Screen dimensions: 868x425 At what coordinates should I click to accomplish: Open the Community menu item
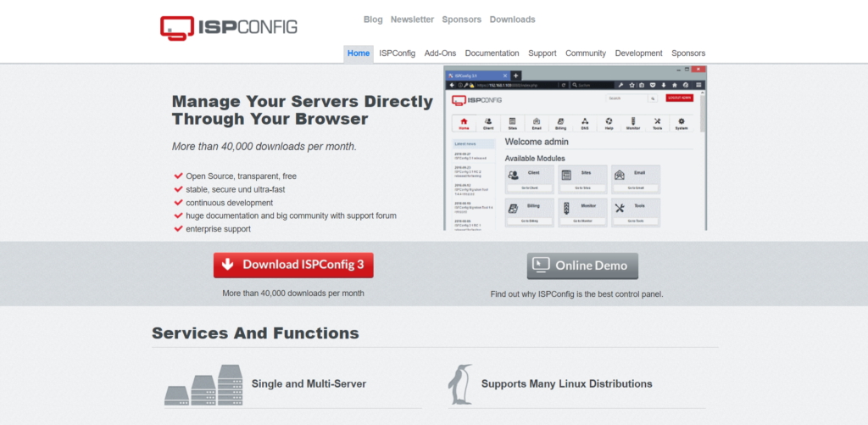586,53
